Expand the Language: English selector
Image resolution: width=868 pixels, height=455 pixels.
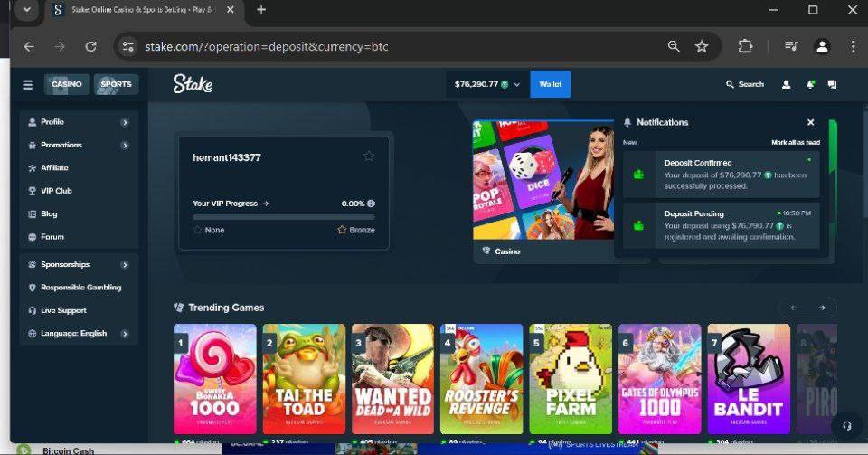coord(125,334)
